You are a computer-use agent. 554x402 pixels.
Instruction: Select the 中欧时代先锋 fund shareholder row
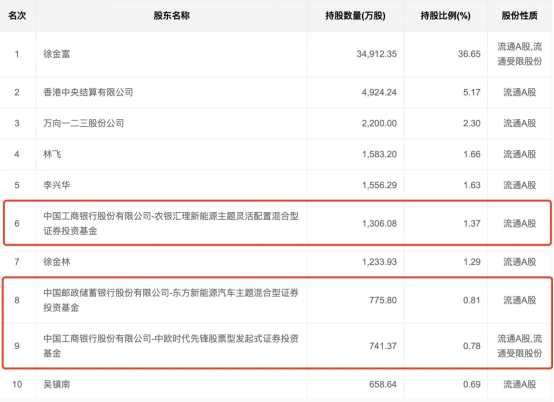tap(277, 346)
